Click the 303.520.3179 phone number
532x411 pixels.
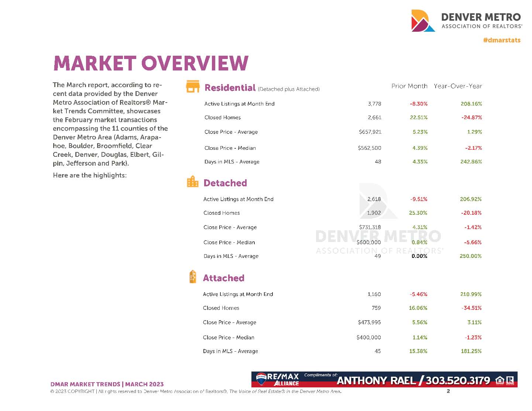pyautogui.click(x=458, y=381)
